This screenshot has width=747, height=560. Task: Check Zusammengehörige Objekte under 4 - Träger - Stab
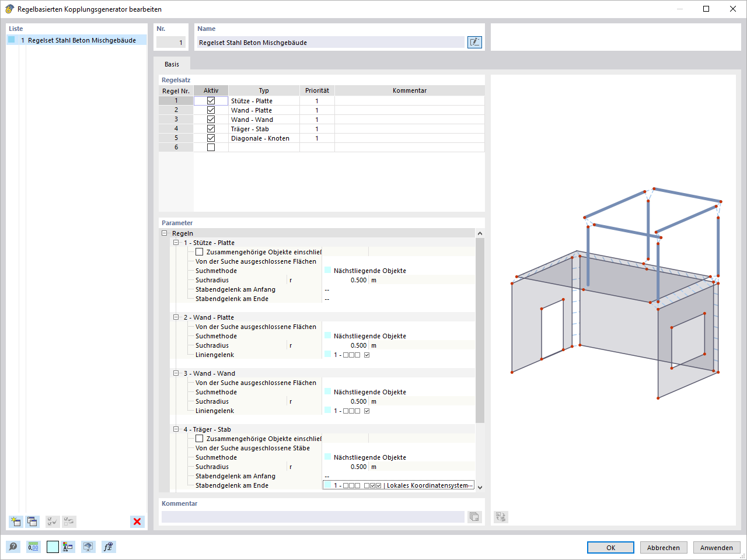tap(200, 439)
